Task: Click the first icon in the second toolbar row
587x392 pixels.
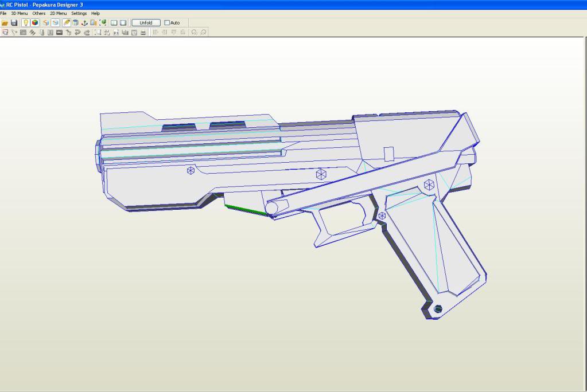Action: click(x=5, y=33)
